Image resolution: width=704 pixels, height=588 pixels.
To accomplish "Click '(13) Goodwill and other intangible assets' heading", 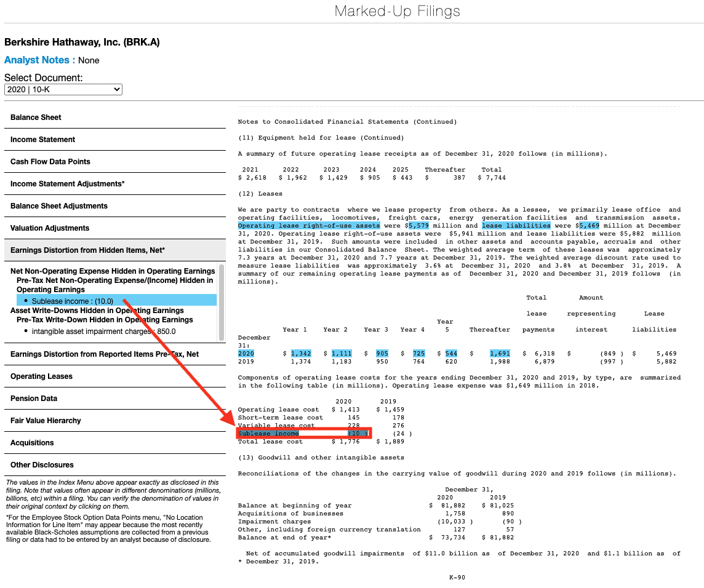I will coord(321,458).
